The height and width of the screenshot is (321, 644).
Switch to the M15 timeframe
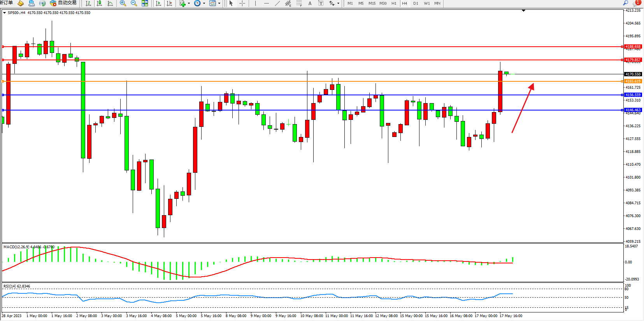pyautogui.click(x=372, y=4)
